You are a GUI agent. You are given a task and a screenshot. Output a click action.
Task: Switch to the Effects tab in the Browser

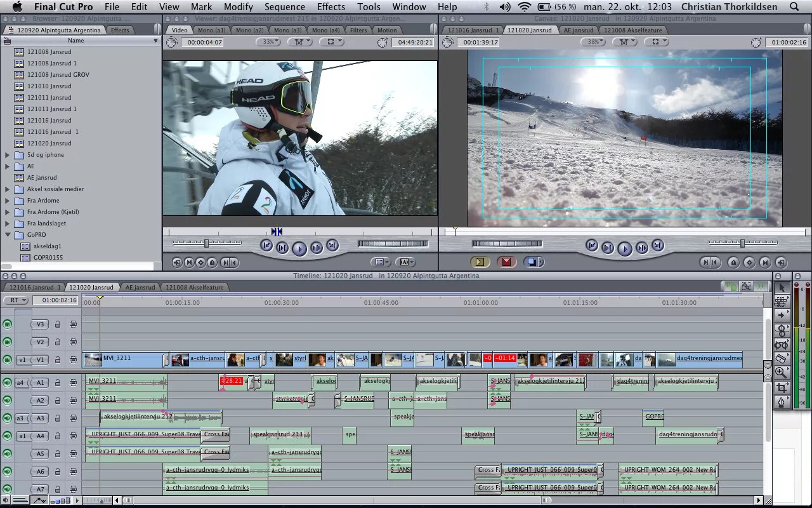coord(120,29)
